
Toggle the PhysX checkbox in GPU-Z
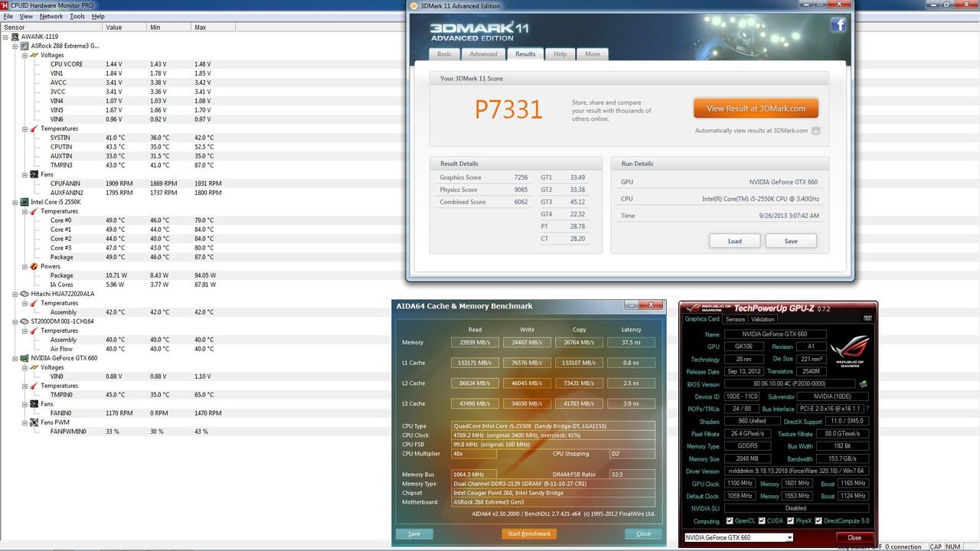pyautogui.click(x=790, y=521)
